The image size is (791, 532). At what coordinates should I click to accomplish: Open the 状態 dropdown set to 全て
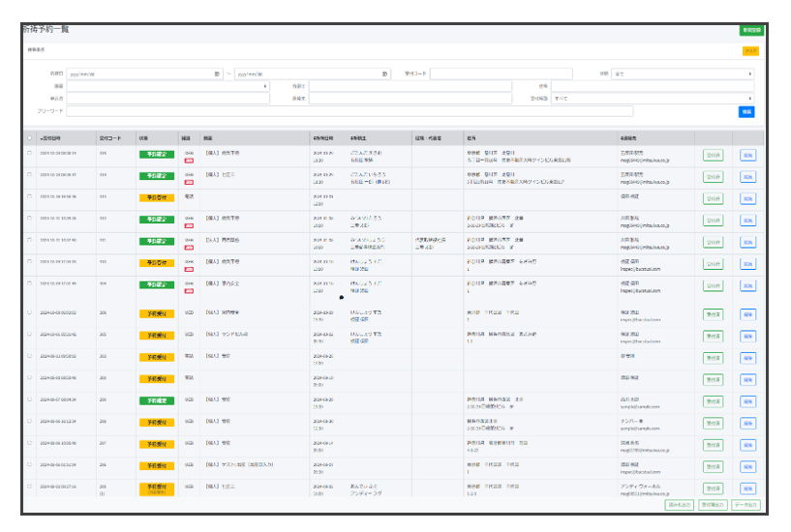684,74
